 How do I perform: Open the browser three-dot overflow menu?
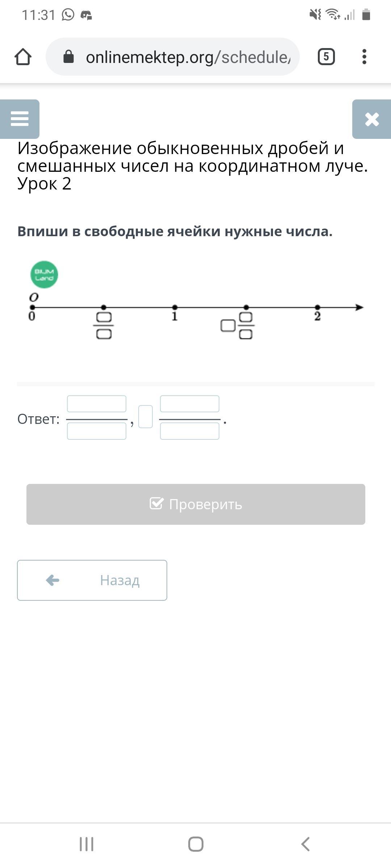(364, 57)
